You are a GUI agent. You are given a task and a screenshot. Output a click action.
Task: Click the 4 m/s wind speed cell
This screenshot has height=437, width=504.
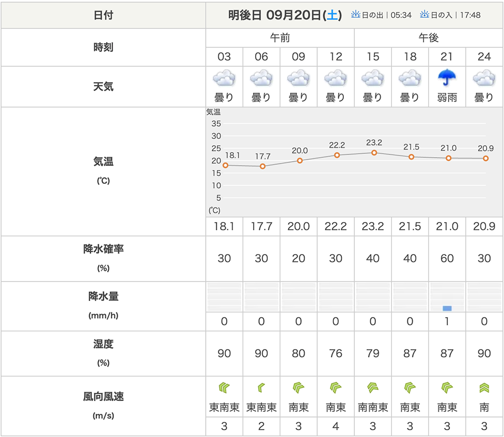(x=335, y=426)
